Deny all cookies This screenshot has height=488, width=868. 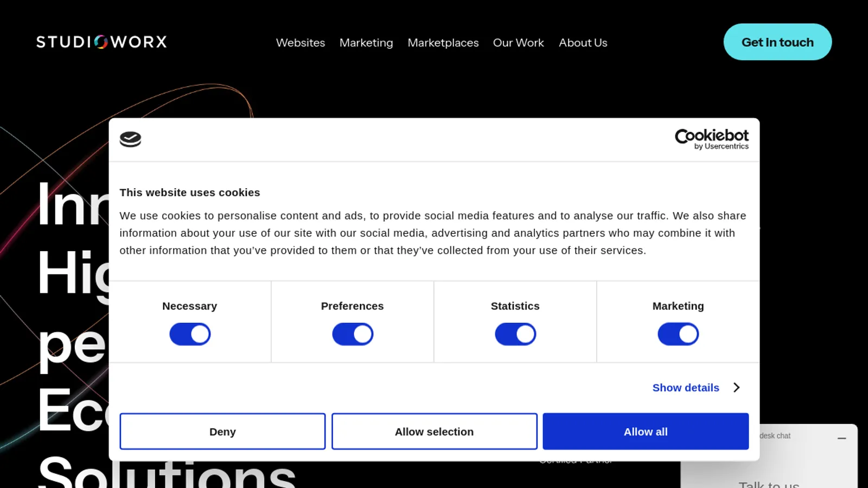(x=222, y=432)
